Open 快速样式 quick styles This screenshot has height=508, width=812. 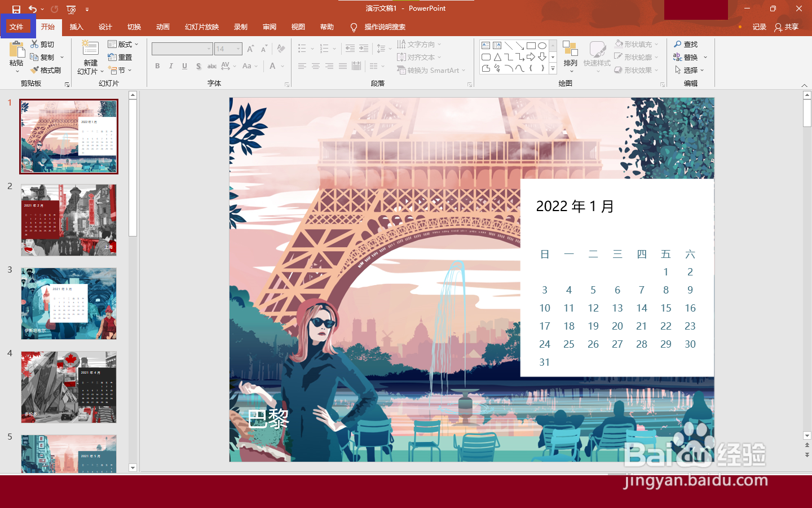(597, 56)
